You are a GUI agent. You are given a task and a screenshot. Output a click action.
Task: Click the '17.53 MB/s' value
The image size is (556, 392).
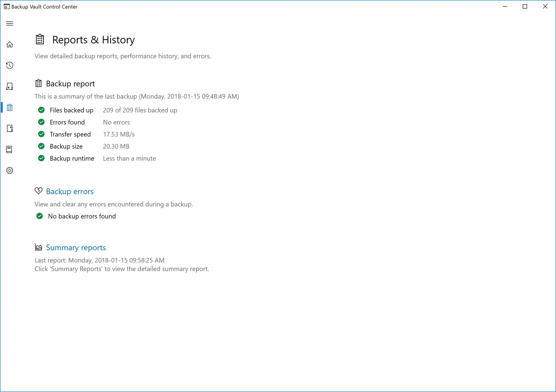point(119,135)
